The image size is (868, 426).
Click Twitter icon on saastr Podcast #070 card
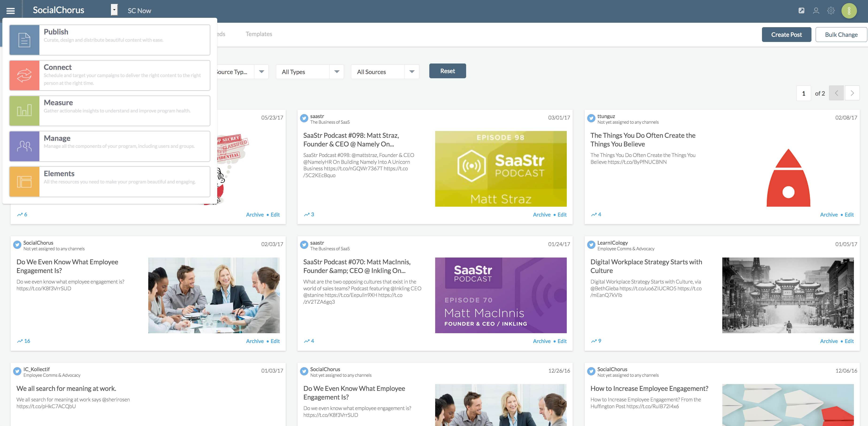304,245
